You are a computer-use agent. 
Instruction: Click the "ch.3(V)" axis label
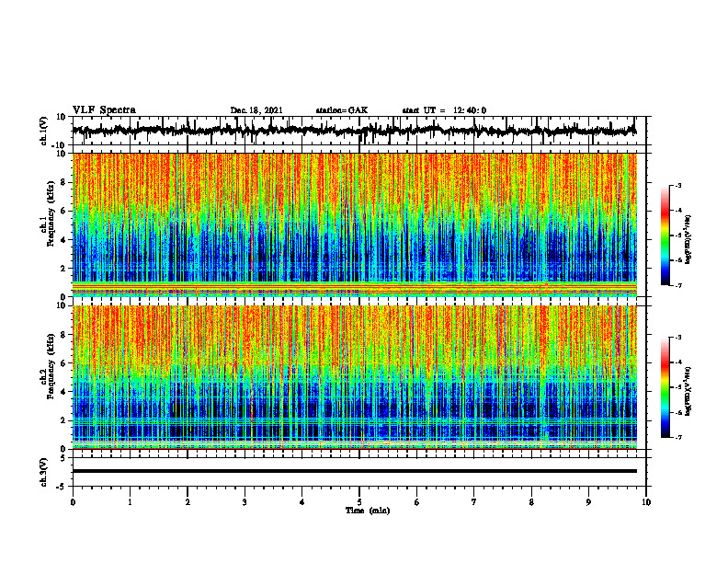[44, 472]
